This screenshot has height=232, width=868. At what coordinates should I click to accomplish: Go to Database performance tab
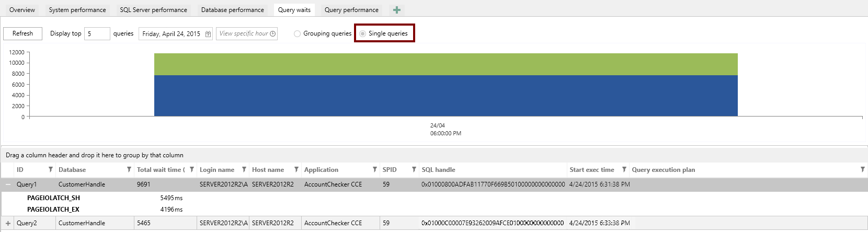(x=232, y=10)
